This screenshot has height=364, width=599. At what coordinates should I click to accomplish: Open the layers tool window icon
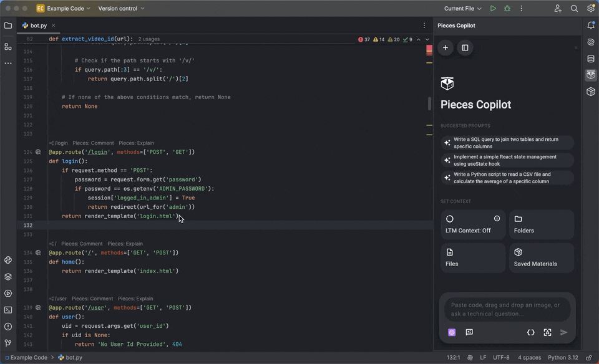pos(8,277)
